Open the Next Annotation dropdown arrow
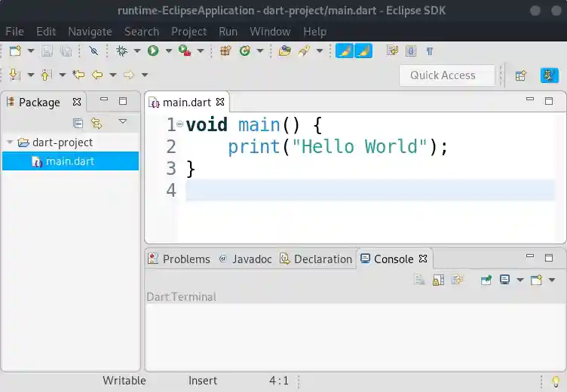 (31, 75)
